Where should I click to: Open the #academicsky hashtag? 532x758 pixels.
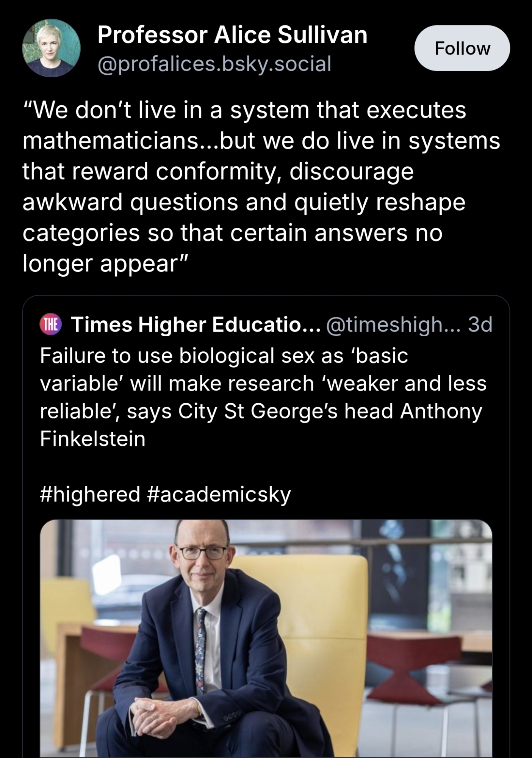pyautogui.click(x=218, y=494)
